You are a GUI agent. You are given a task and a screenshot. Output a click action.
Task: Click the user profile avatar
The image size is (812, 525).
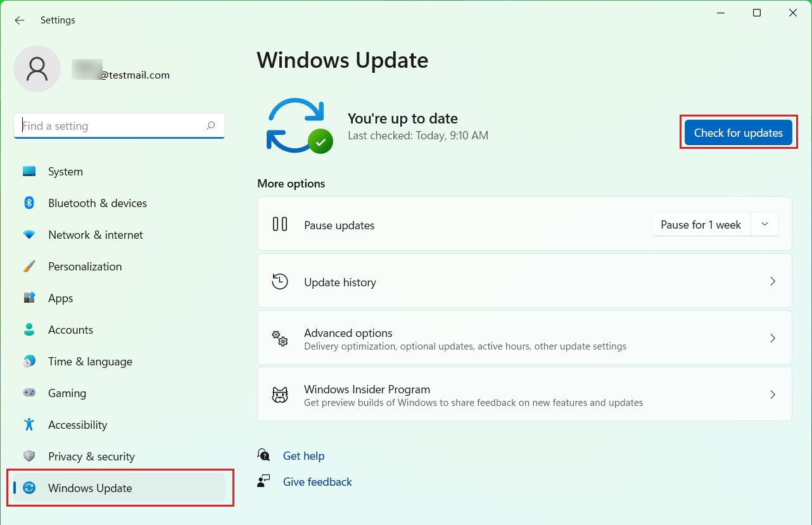pos(37,68)
